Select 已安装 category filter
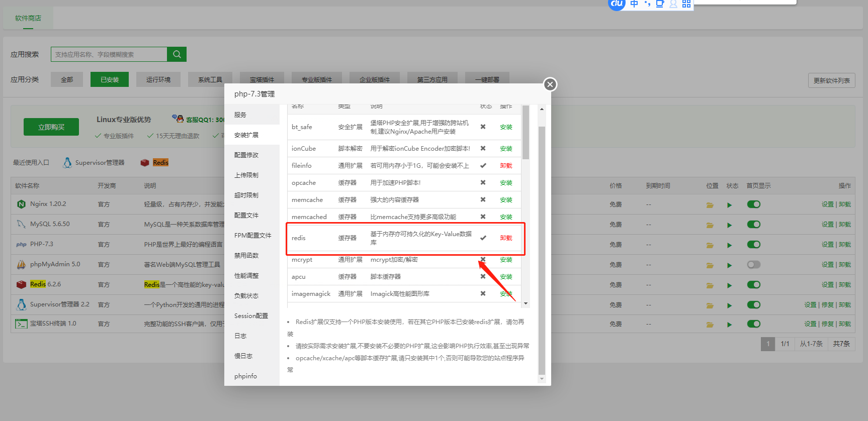Viewport: 868px width, 421px height. 110,79
